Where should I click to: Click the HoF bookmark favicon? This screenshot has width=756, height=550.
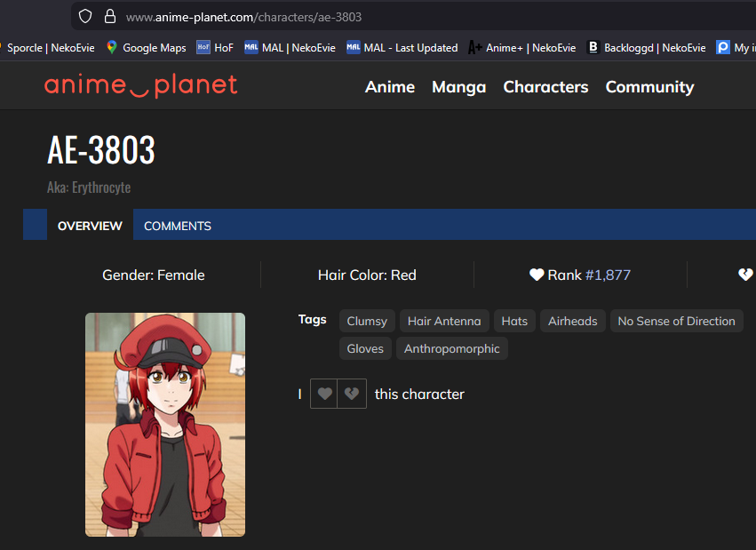pos(203,47)
